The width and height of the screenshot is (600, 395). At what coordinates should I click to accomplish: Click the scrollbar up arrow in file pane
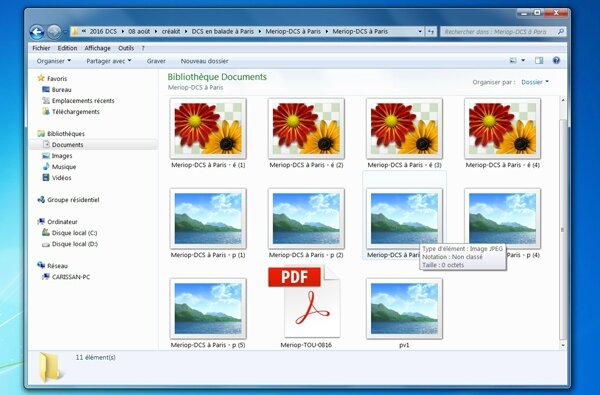pyautogui.click(x=562, y=100)
